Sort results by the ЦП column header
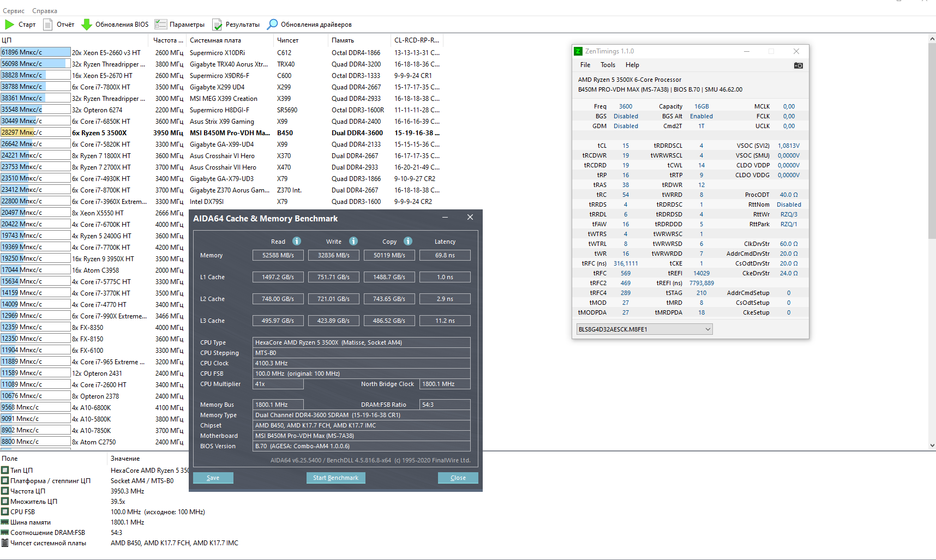This screenshot has width=936, height=560. pyautogui.click(x=74, y=40)
